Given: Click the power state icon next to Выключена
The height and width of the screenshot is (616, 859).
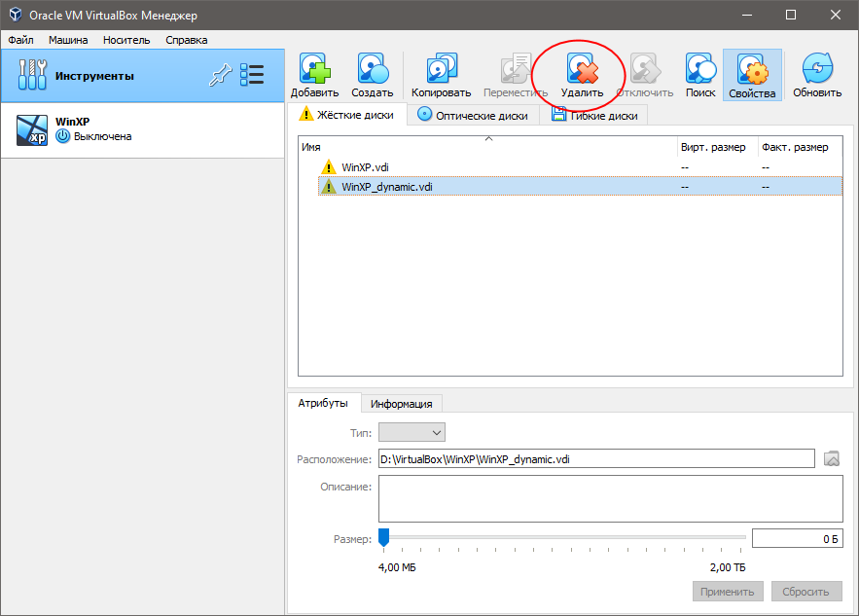Looking at the screenshot, I should tap(63, 136).
